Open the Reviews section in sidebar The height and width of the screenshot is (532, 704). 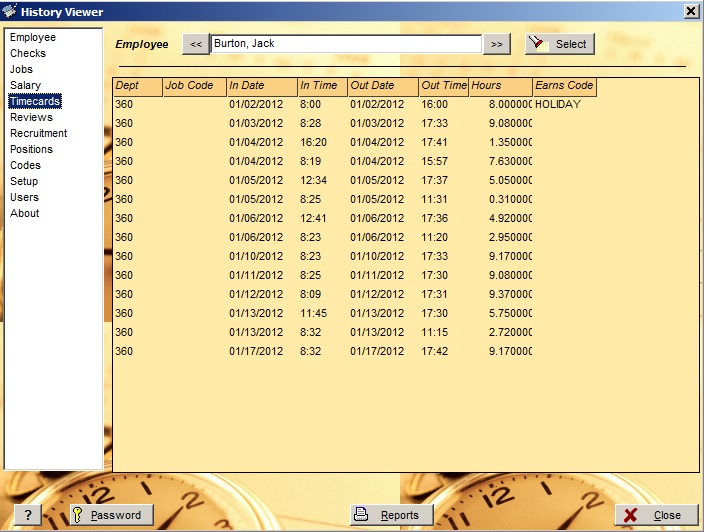(x=31, y=117)
